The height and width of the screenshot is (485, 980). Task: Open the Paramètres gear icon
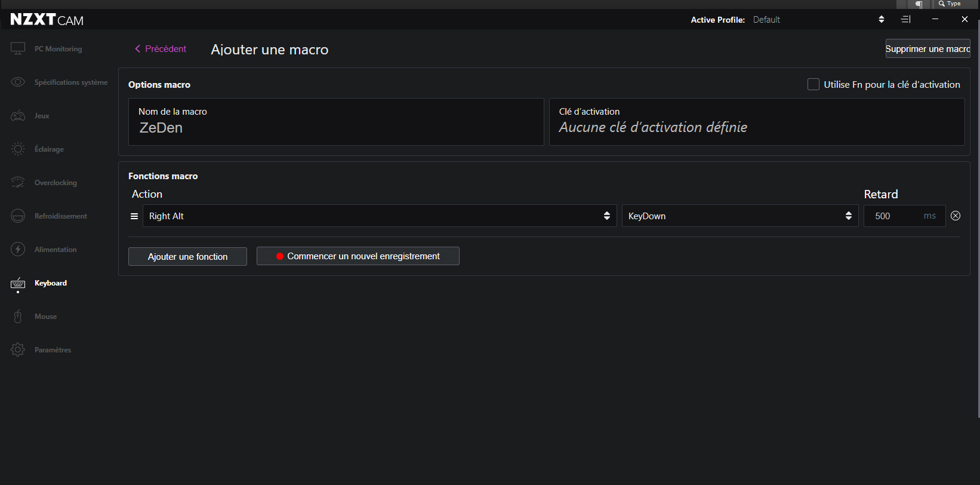(18, 349)
